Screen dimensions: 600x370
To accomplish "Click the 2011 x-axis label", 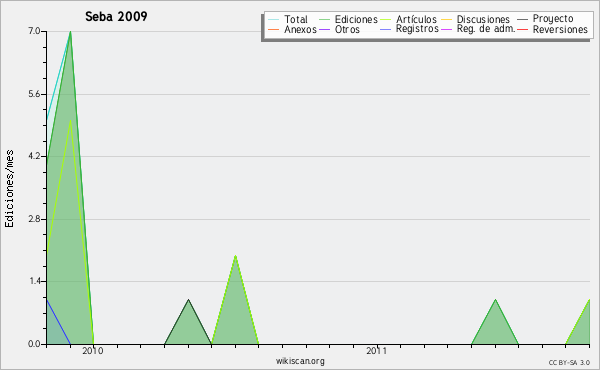I will pyautogui.click(x=377, y=351).
